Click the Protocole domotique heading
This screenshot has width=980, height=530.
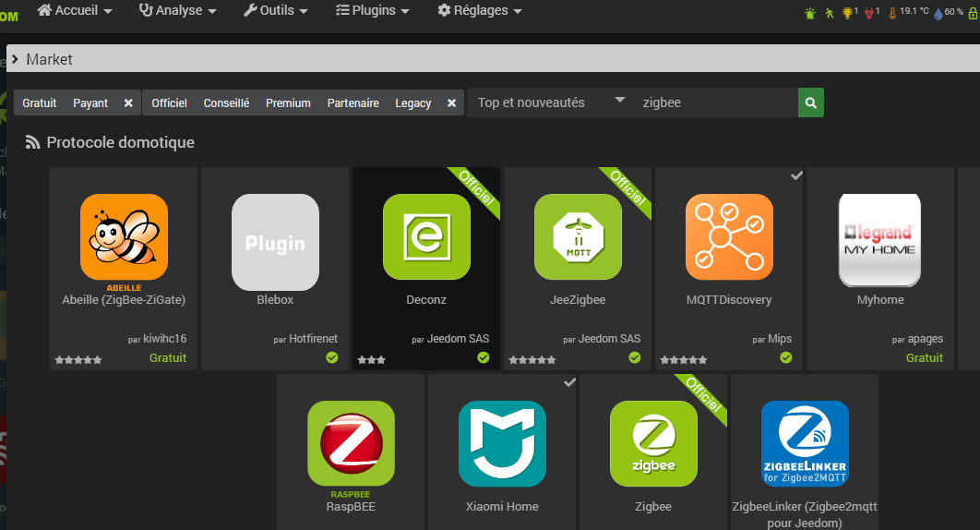121,142
